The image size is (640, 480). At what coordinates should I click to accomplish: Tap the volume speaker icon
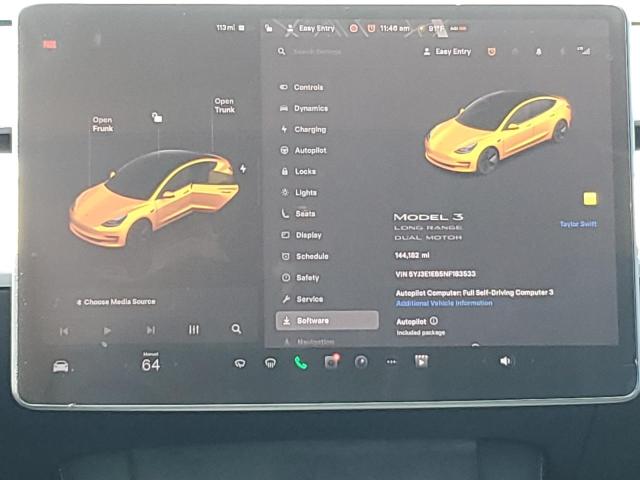505,361
